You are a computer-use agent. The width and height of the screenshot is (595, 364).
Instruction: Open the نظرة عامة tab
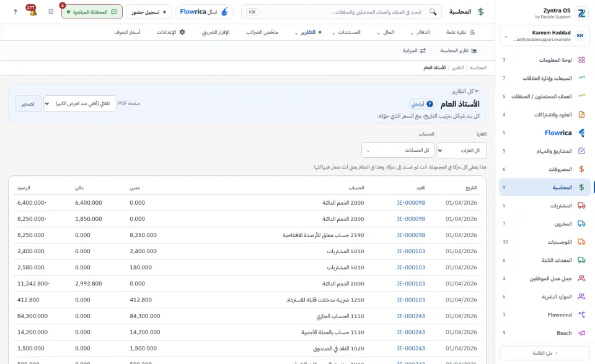[x=461, y=32]
